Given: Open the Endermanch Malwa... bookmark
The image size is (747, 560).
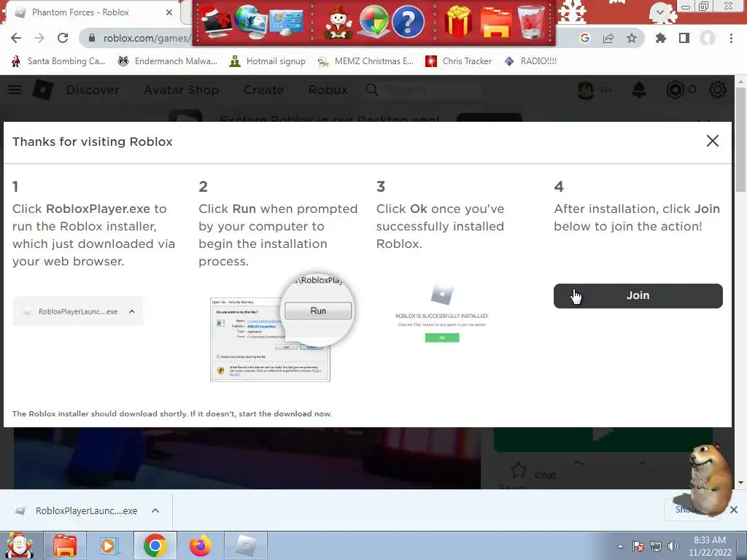Looking at the screenshot, I should point(167,61).
